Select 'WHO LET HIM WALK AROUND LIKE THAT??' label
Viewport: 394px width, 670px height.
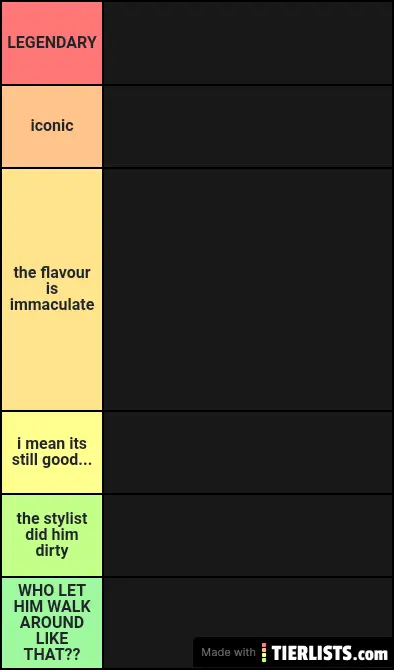point(52,623)
